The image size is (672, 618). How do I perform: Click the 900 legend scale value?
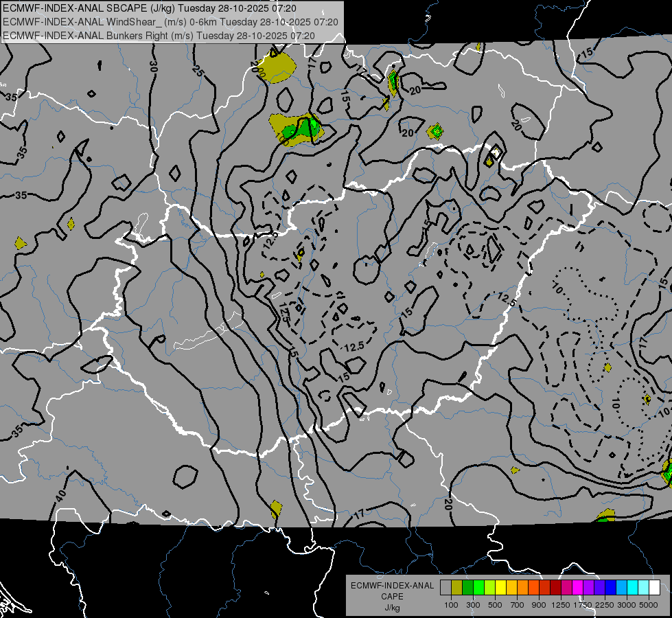(x=539, y=605)
